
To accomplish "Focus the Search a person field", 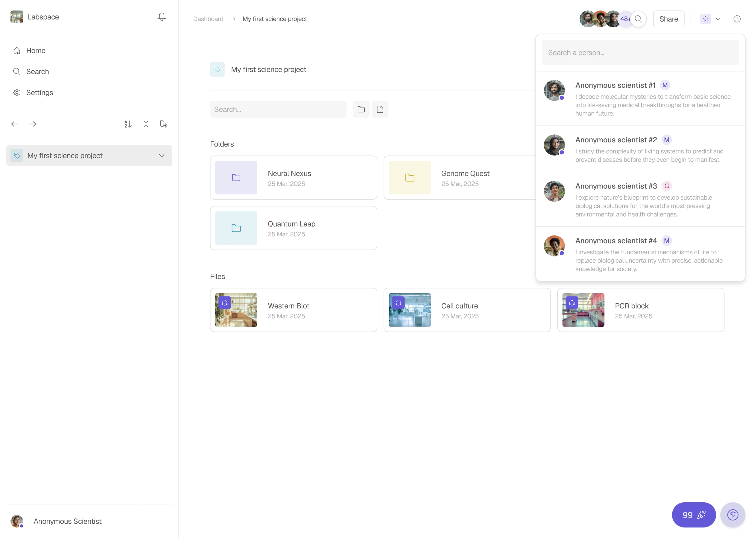I will point(640,53).
